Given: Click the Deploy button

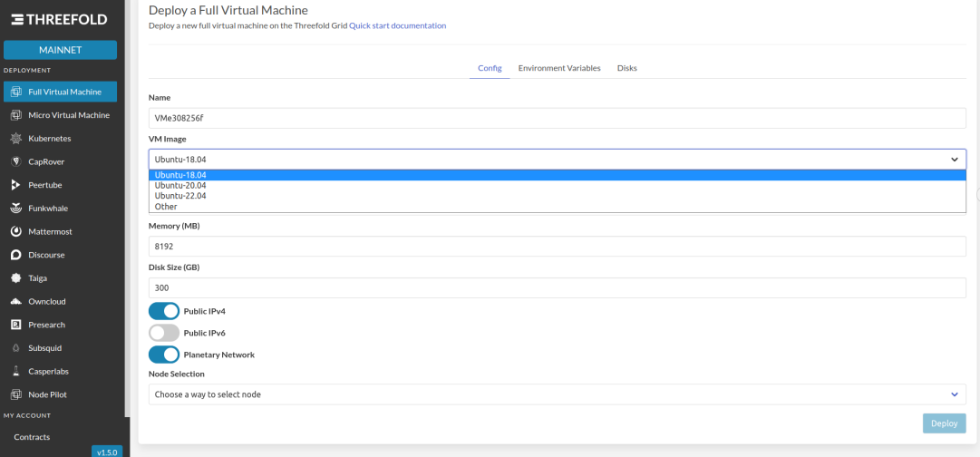Looking at the screenshot, I should pos(945,423).
